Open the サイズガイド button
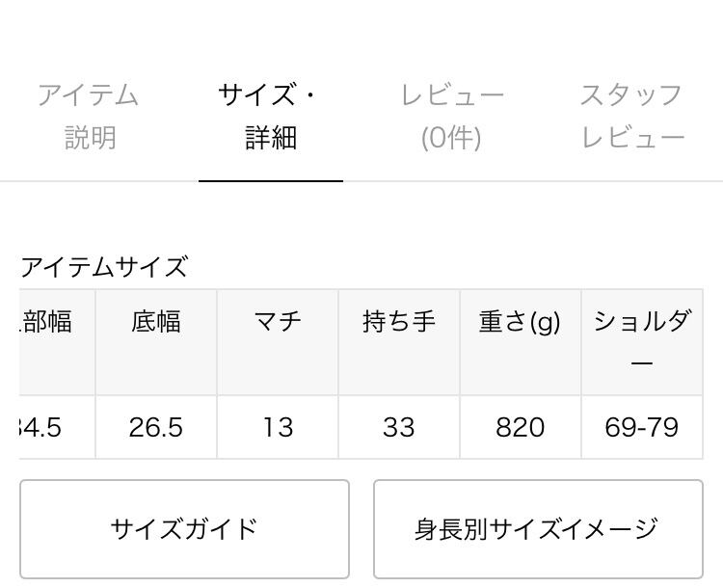This screenshot has width=723, height=588. pos(184,529)
